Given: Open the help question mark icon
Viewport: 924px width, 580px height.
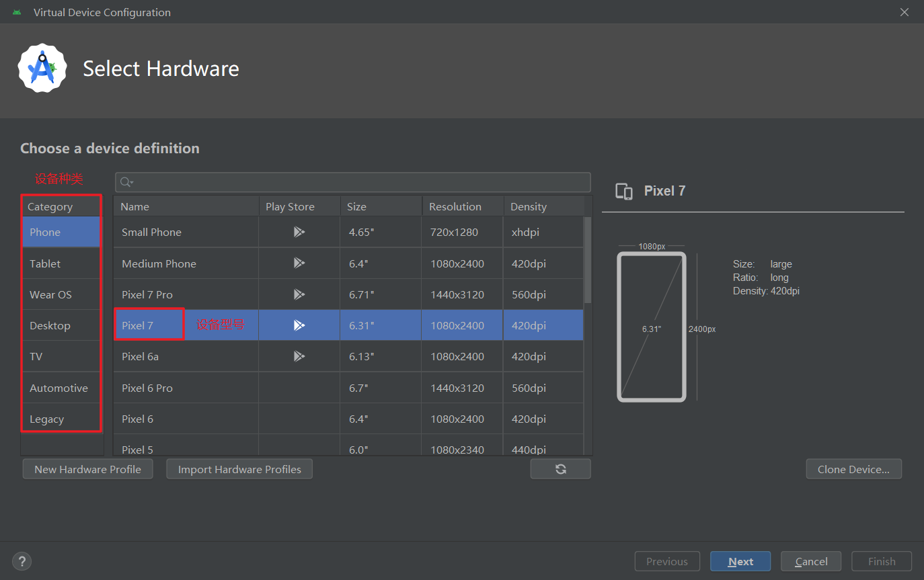Looking at the screenshot, I should [22, 561].
